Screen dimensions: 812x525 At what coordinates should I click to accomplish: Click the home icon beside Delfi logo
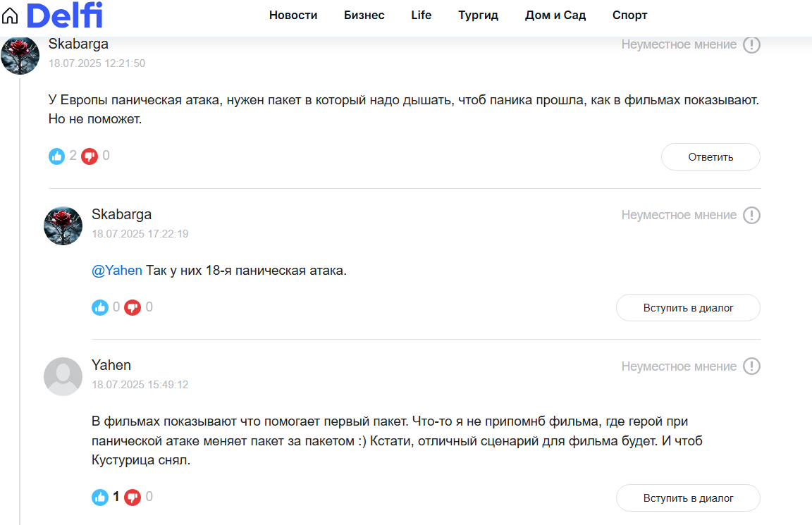[x=10, y=16]
